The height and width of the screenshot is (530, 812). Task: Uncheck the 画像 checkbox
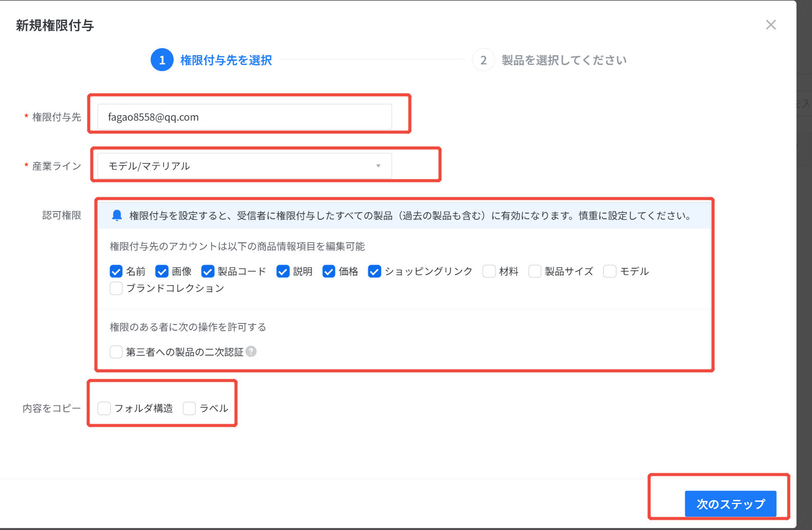[162, 271]
